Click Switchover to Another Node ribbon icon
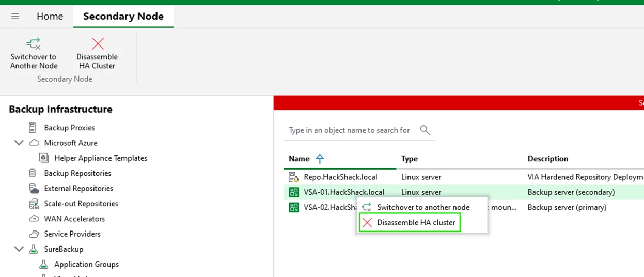Image resolution: width=644 pixels, height=277 pixels. (x=34, y=43)
